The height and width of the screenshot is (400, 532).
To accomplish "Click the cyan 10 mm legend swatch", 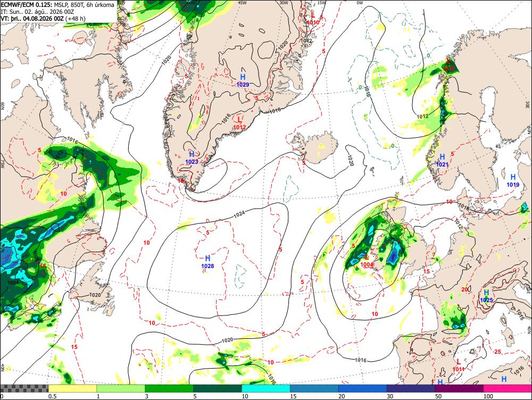I will tap(265, 388).
